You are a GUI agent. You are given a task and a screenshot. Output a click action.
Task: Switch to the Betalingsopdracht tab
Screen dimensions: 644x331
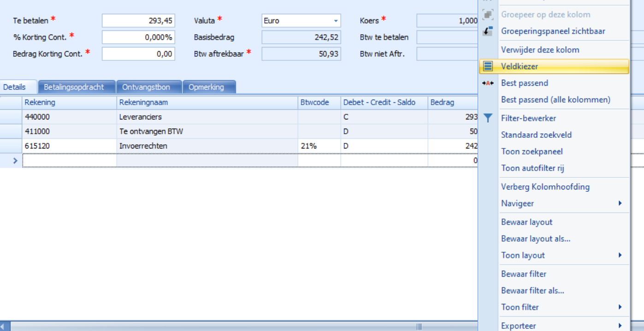coord(74,87)
